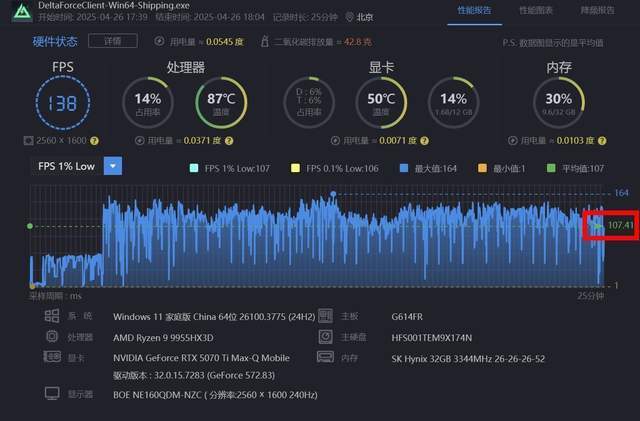Switch to the 性能图表 tab
This screenshot has height=421, width=640.
pos(536,9)
